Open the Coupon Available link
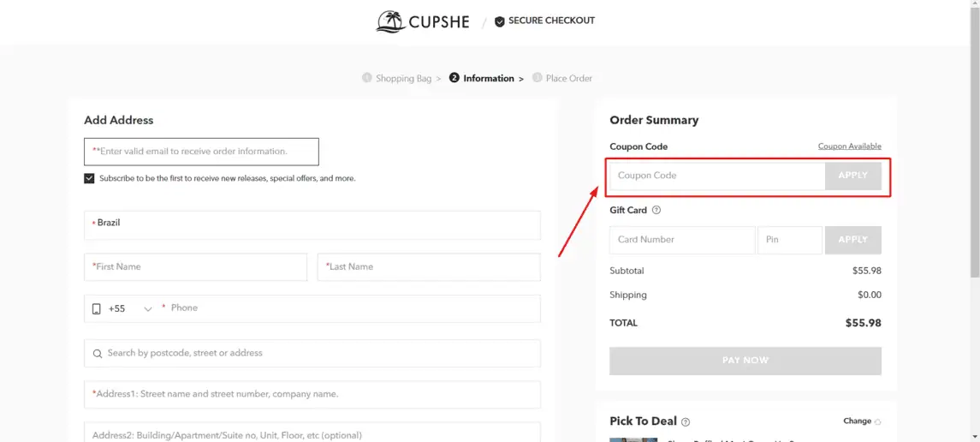 (849, 146)
